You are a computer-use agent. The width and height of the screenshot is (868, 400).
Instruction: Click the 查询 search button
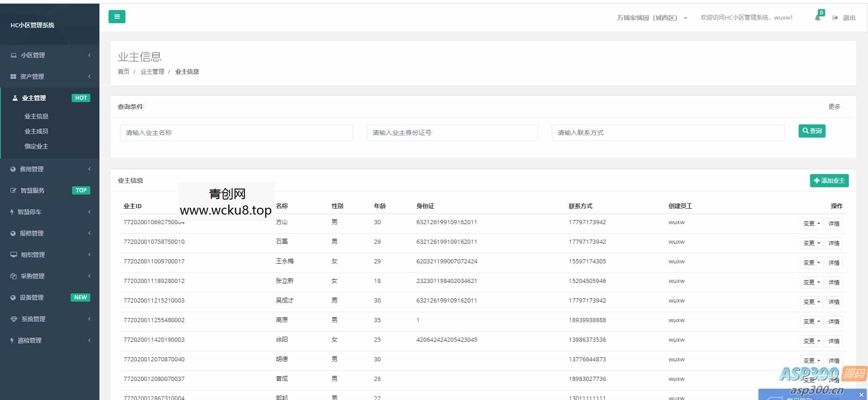[x=812, y=131]
